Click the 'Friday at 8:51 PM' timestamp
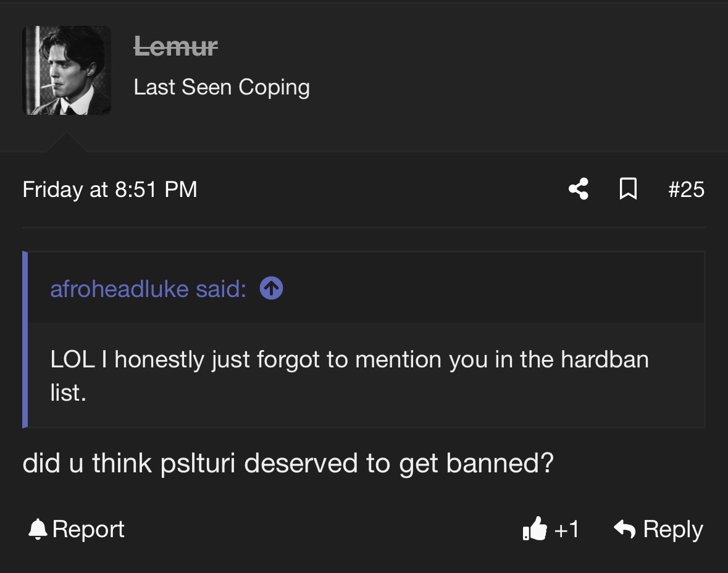728x573 pixels. point(109,190)
